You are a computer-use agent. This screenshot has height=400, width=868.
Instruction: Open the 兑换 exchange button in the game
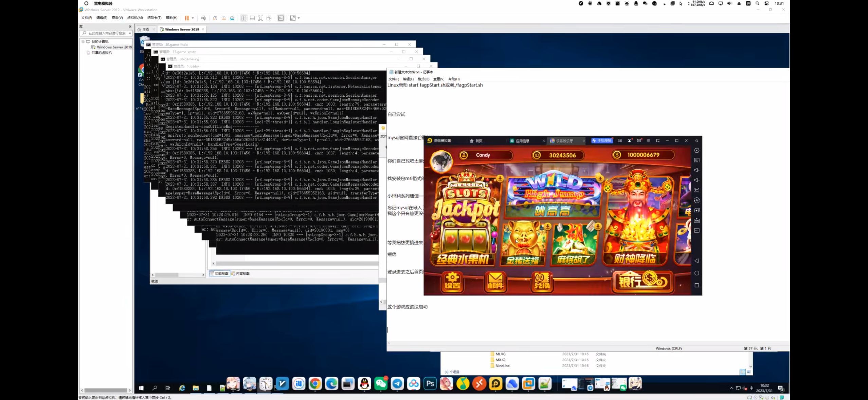tap(542, 282)
